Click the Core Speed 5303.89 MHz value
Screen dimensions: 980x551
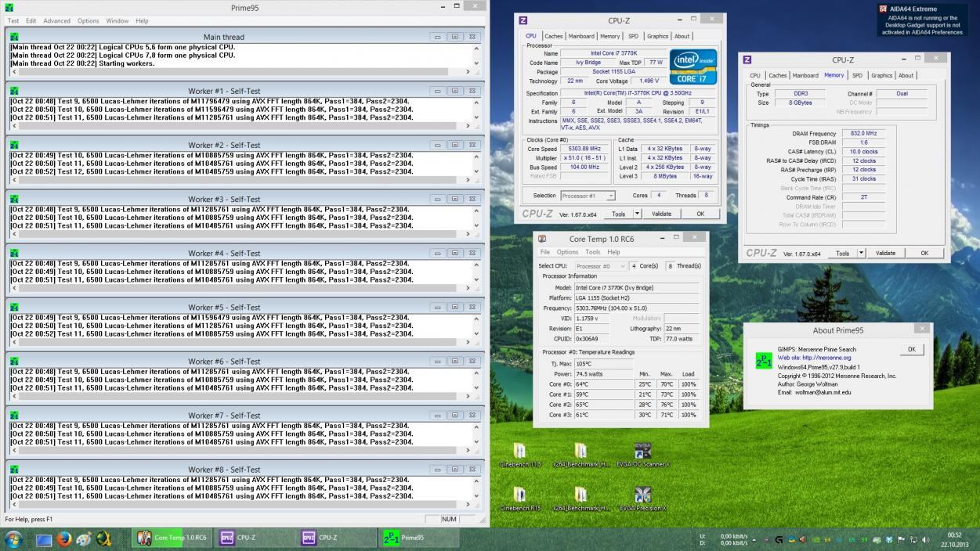585,149
